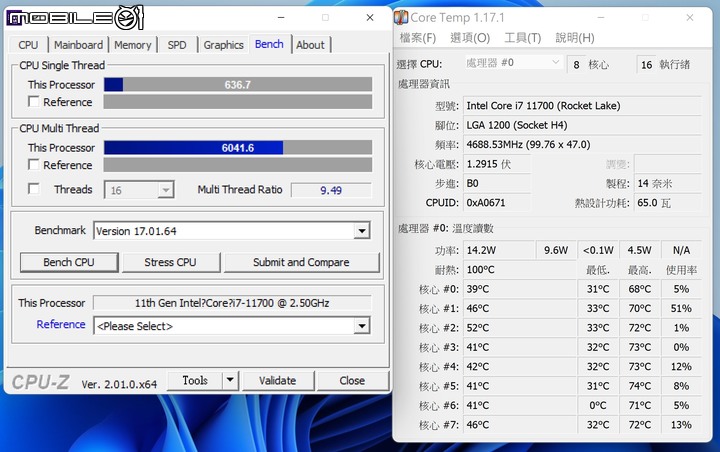Click the single thread reference bar
This screenshot has height=452, width=720.
click(x=238, y=102)
